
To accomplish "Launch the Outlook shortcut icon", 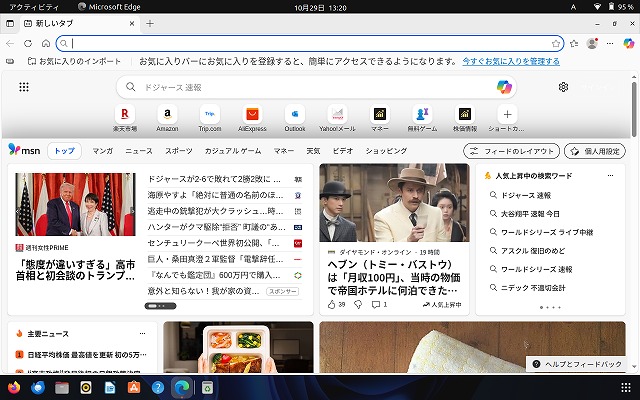I will pyautogui.click(x=295, y=114).
